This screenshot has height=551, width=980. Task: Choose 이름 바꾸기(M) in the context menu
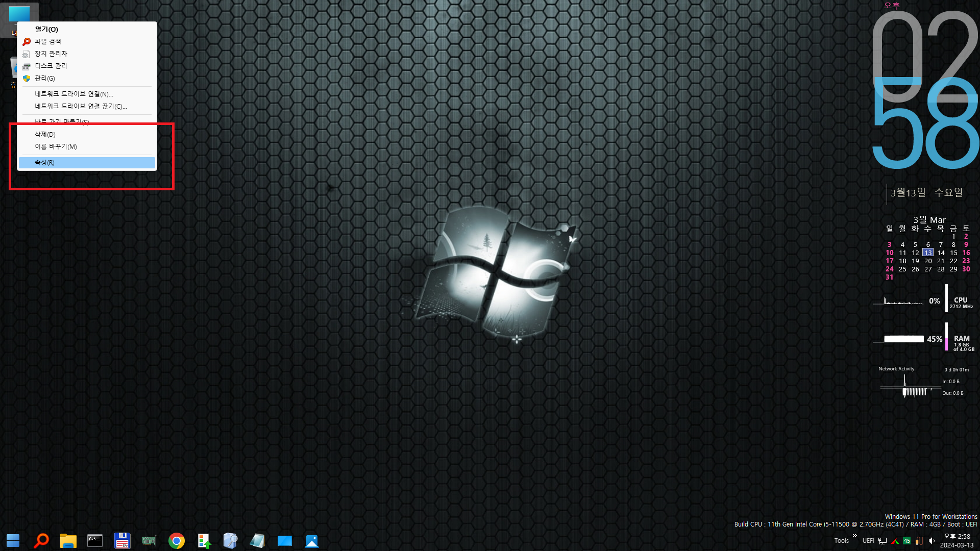point(87,146)
